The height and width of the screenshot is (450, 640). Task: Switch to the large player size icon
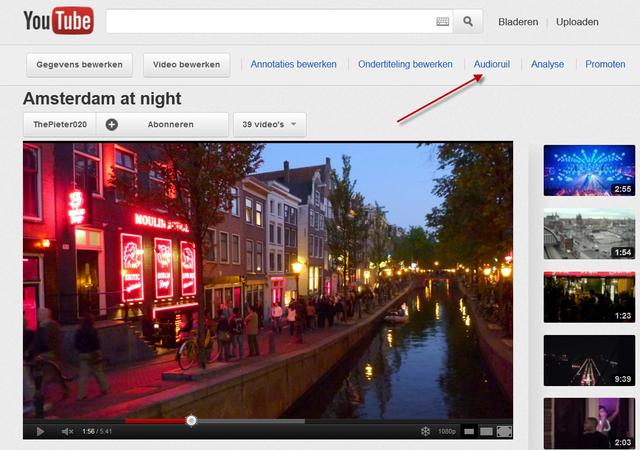[x=486, y=431]
